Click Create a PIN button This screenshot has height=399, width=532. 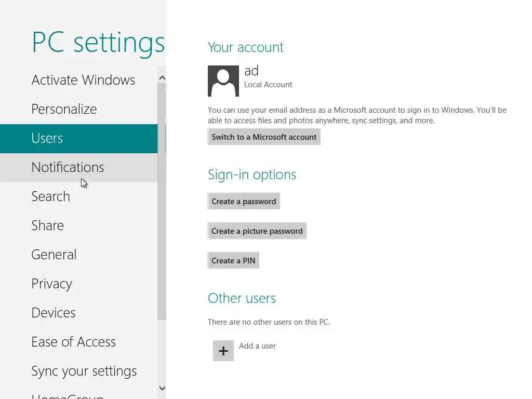click(x=233, y=261)
